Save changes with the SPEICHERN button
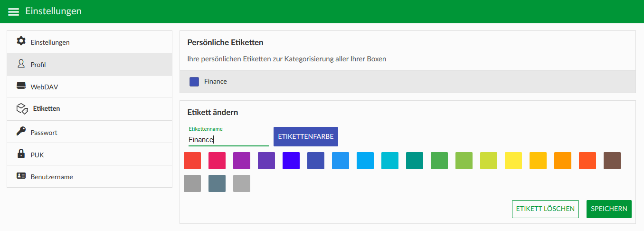Screen dimensions: 644x231 pyautogui.click(x=609, y=209)
